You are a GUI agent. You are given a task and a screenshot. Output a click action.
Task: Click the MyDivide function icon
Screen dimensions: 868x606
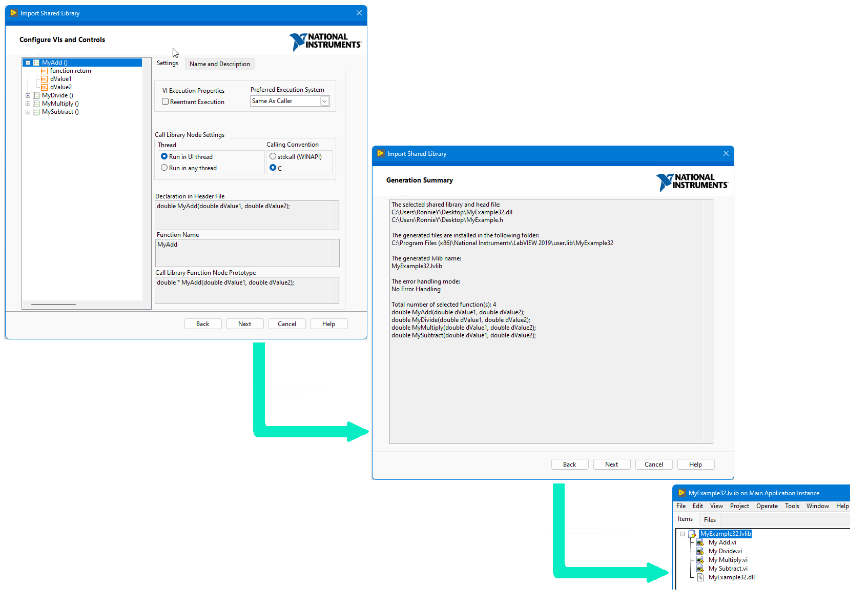[x=36, y=95]
